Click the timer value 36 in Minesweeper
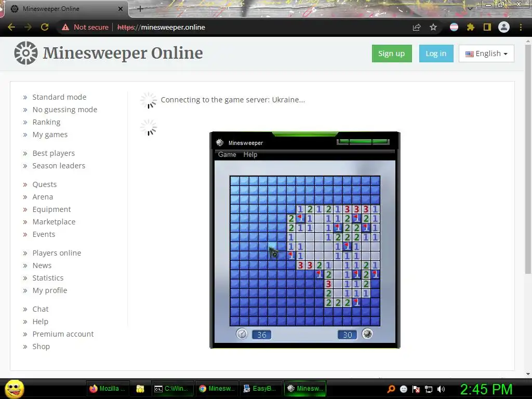This screenshot has height=399, width=532. (x=262, y=335)
